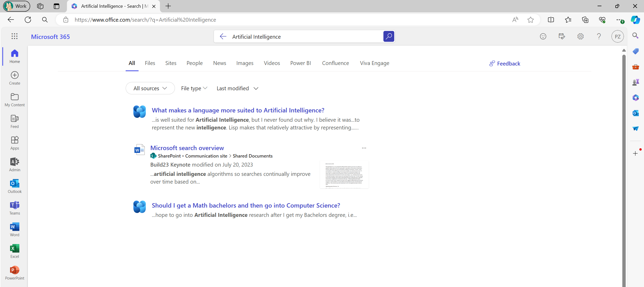Click the Artificial Intelligence search field
The image size is (644, 287).
(x=304, y=37)
